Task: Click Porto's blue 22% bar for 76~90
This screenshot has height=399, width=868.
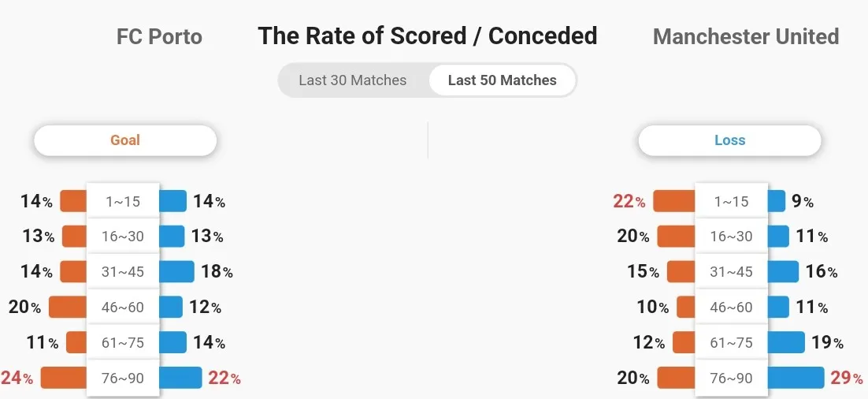Action: pyautogui.click(x=180, y=378)
